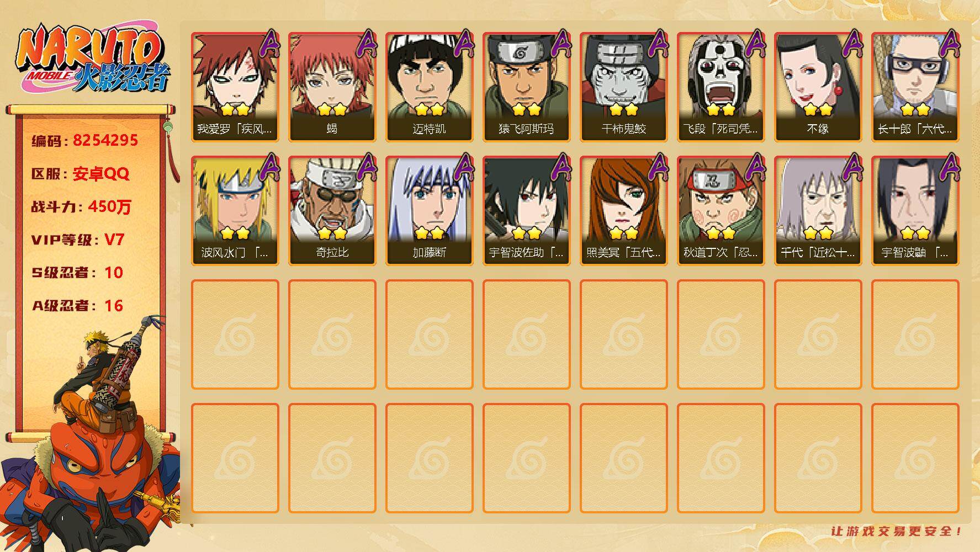Choose the 秋道丁次 ninja card

coord(721,210)
